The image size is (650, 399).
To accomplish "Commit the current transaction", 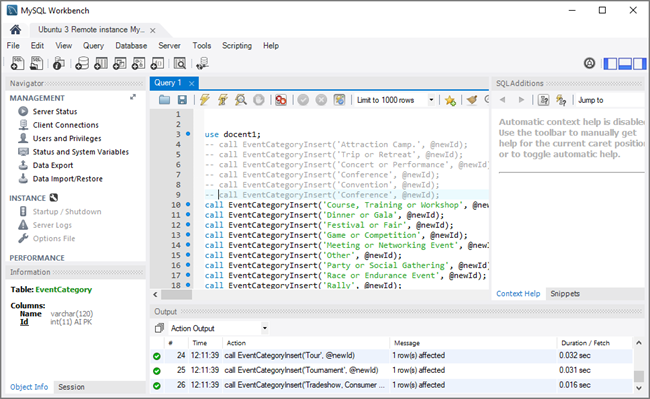I will (303, 100).
